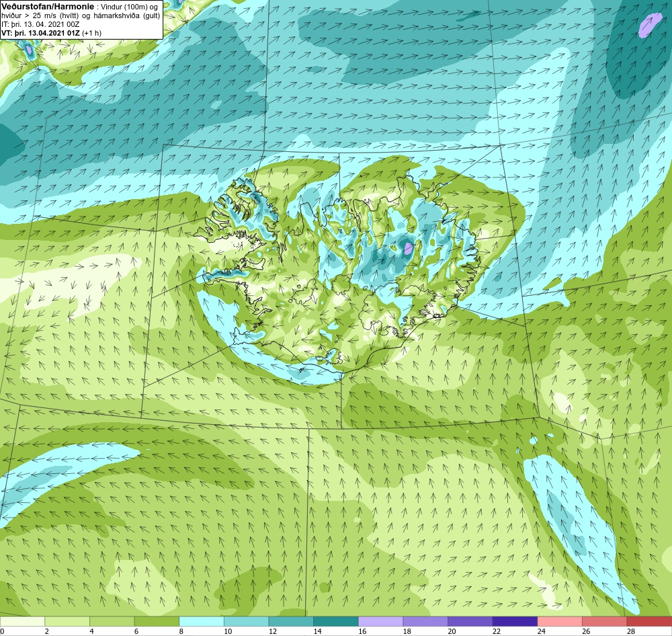Click the 18-20 m/s purple legend swatch
The height and width of the screenshot is (636, 672).
425,621
